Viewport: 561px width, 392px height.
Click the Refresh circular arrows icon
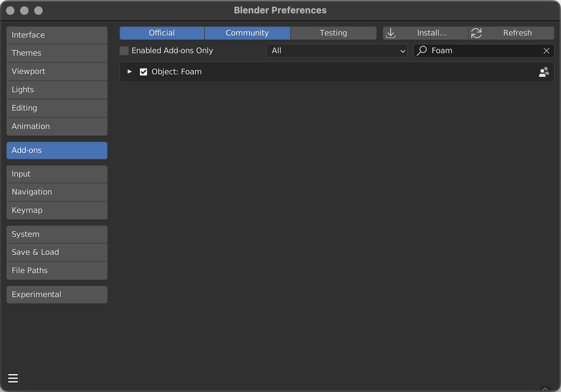[476, 33]
